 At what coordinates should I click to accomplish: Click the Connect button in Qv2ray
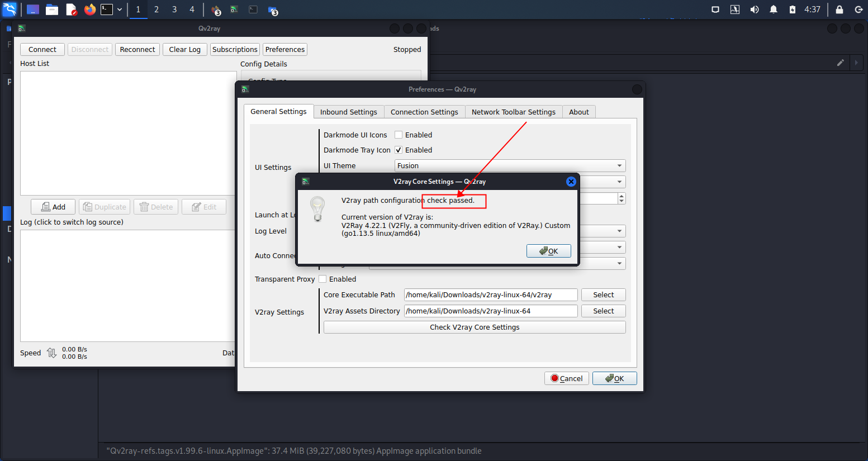pyautogui.click(x=42, y=49)
